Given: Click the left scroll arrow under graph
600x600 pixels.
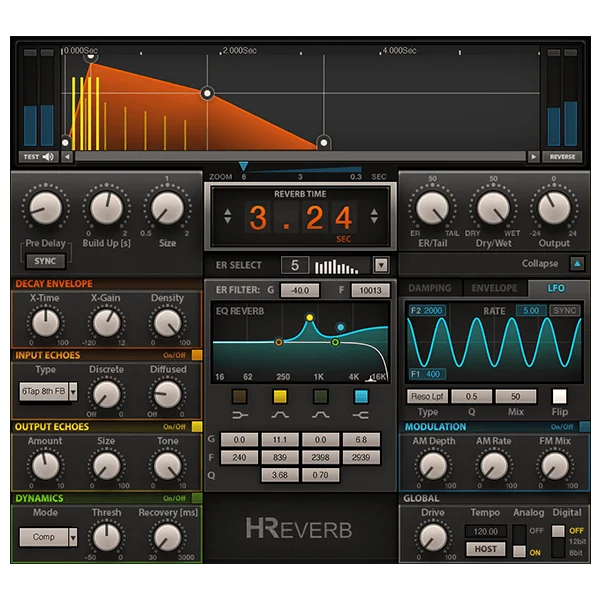Looking at the screenshot, I should click(67, 157).
